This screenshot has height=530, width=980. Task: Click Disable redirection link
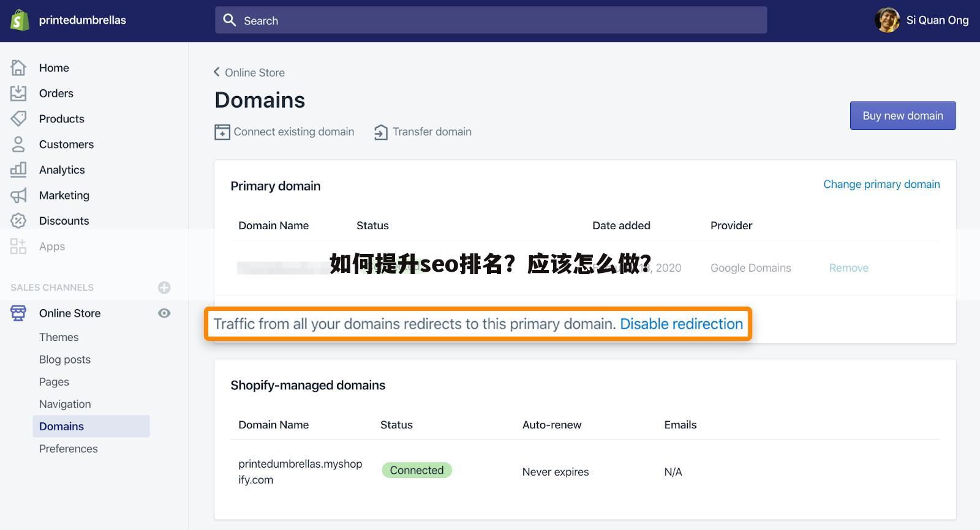click(681, 324)
